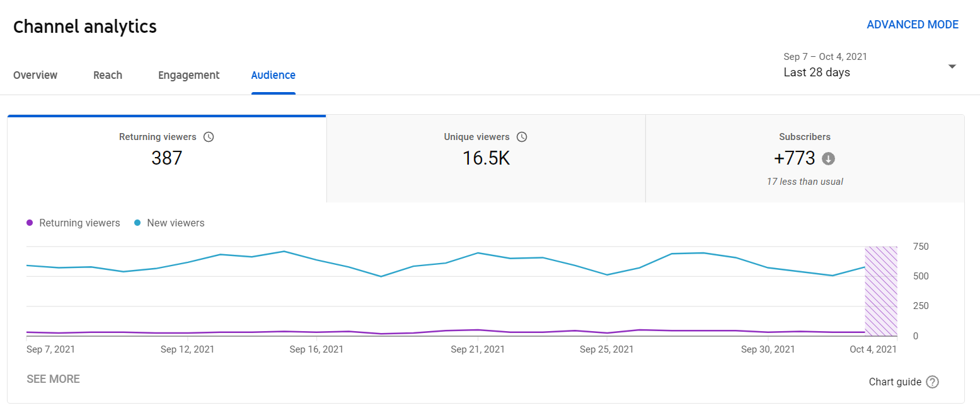Click the dropdown caret near the date range
Viewport: 980px width, 415px height.
952,66
